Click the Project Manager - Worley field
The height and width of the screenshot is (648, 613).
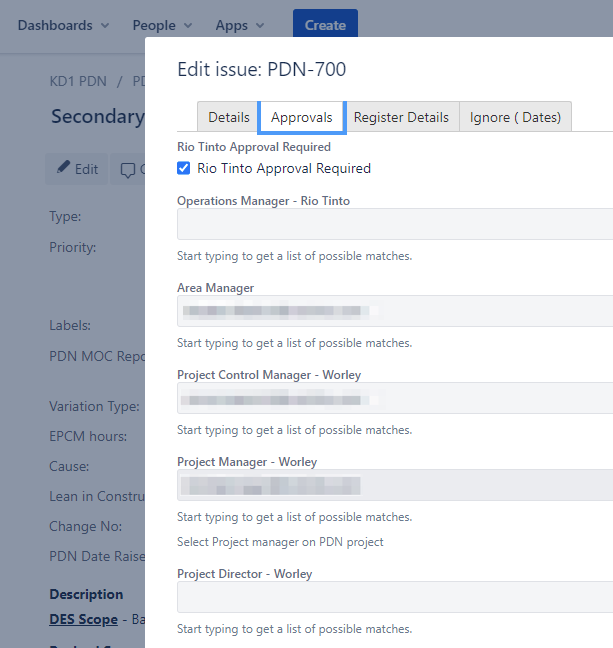[x=395, y=485]
